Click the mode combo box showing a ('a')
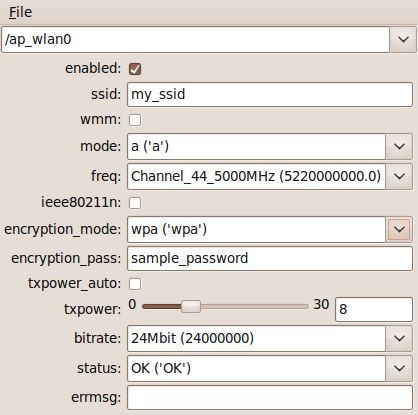This screenshot has width=418, height=415. point(256,146)
